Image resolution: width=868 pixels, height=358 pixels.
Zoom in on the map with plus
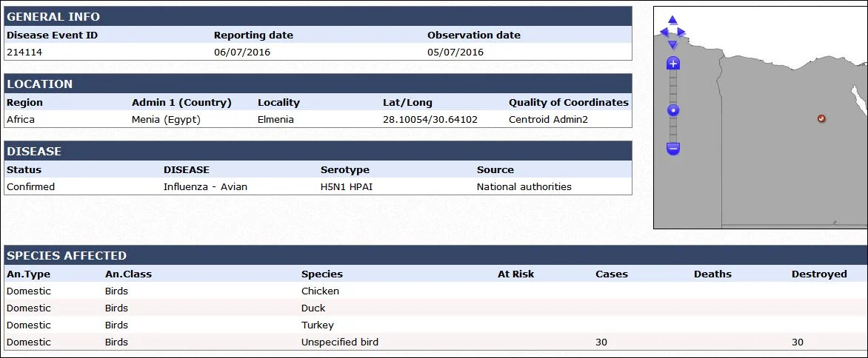pos(673,64)
